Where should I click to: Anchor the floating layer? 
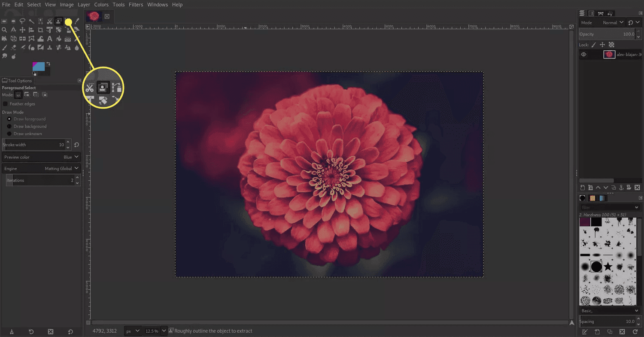point(621,188)
